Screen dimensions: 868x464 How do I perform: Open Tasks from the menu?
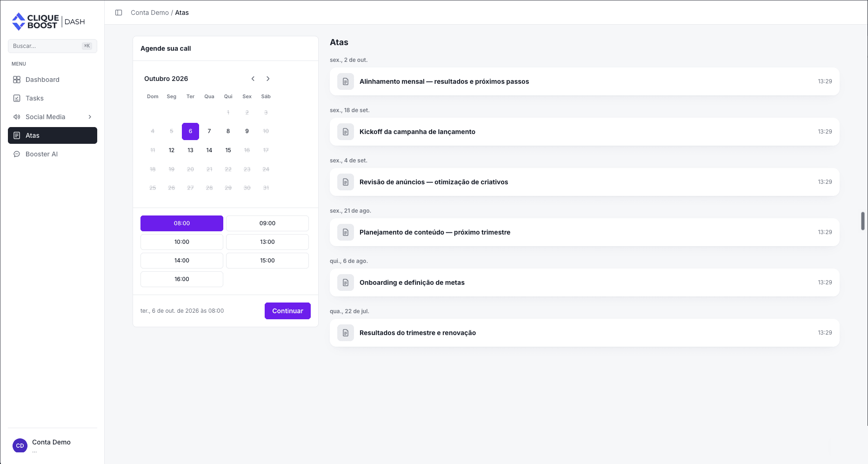click(53, 98)
